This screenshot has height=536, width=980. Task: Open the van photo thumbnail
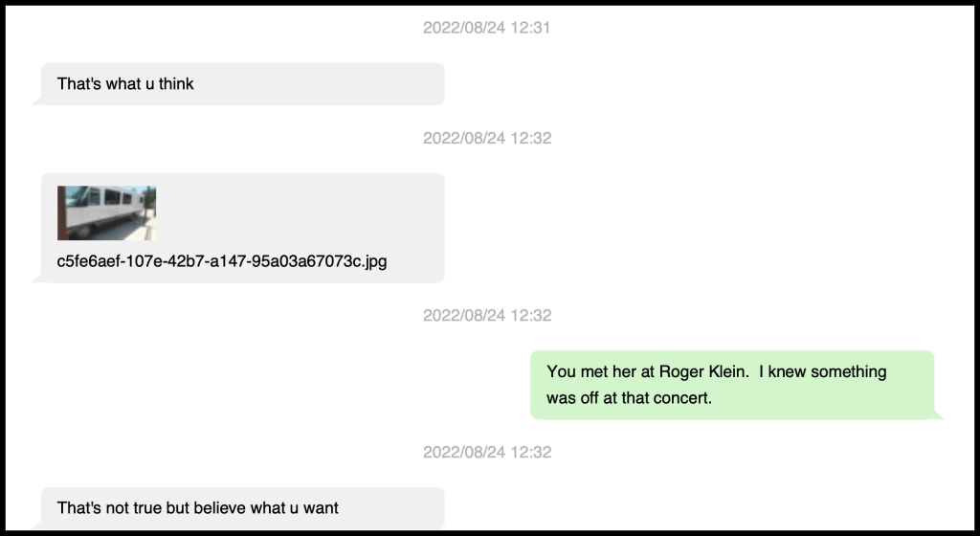tap(106, 212)
